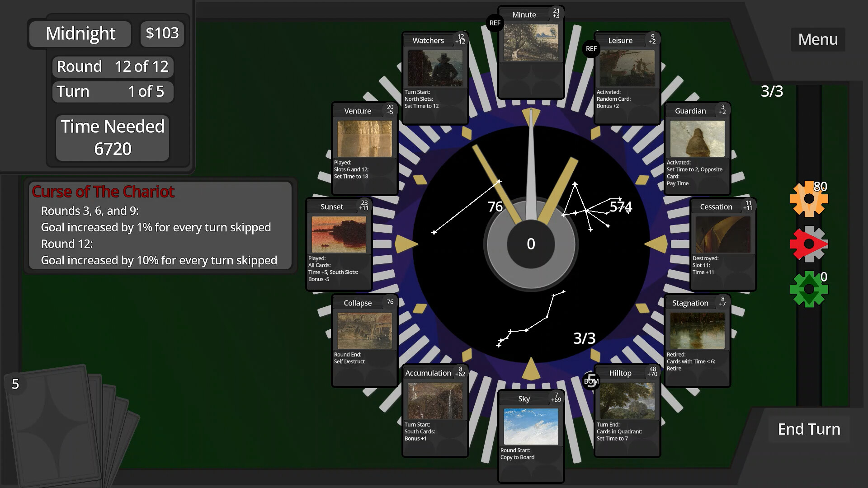Click the clock center dial showing 0
Screen dimensions: 868x488
pos(531,244)
